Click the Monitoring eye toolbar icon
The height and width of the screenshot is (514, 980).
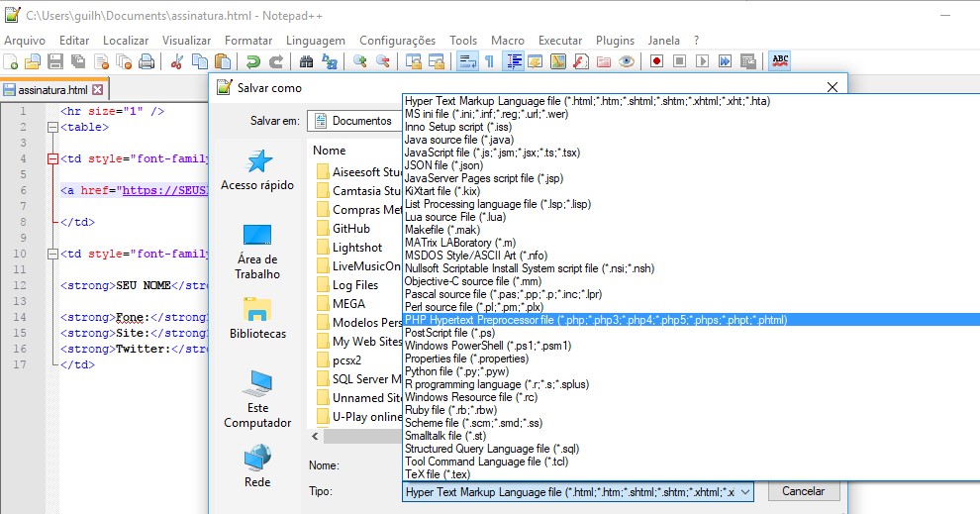tap(627, 61)
